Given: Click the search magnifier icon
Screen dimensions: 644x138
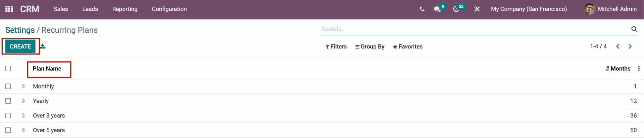Looking at the screenshot, I should point(634,29).
